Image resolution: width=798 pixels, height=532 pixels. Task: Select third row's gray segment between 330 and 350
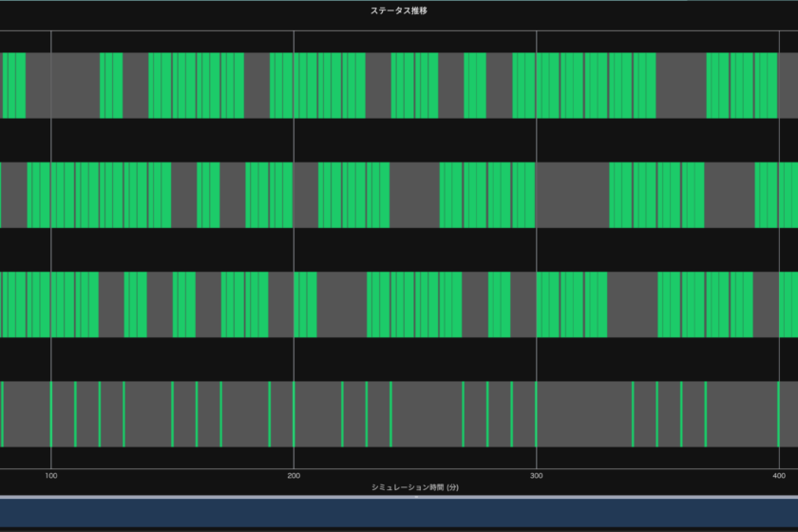point(633,304)
